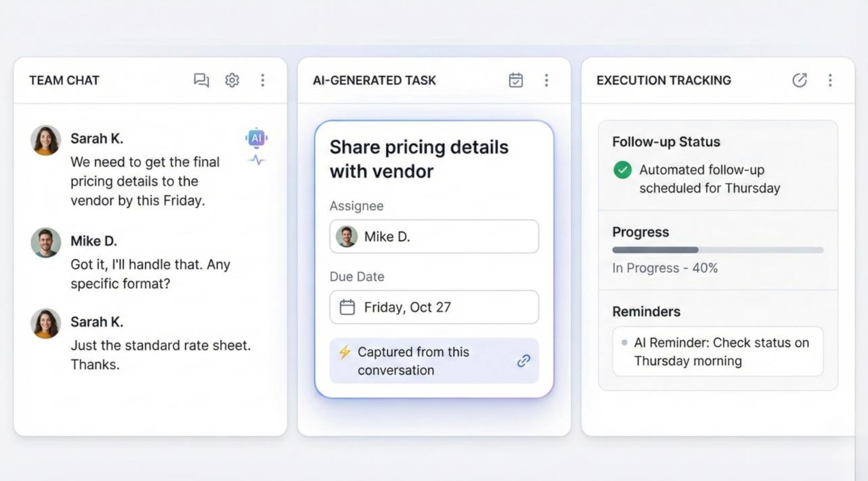Click the Captured from this conversation link
Screen dimensions: 868x481
(413, 361)
